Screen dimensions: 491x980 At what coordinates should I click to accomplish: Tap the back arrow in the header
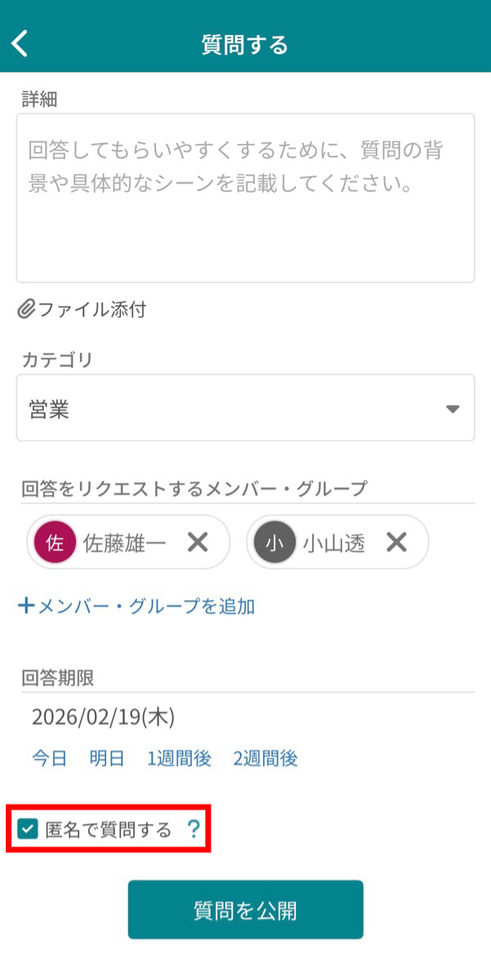[18, 43]
